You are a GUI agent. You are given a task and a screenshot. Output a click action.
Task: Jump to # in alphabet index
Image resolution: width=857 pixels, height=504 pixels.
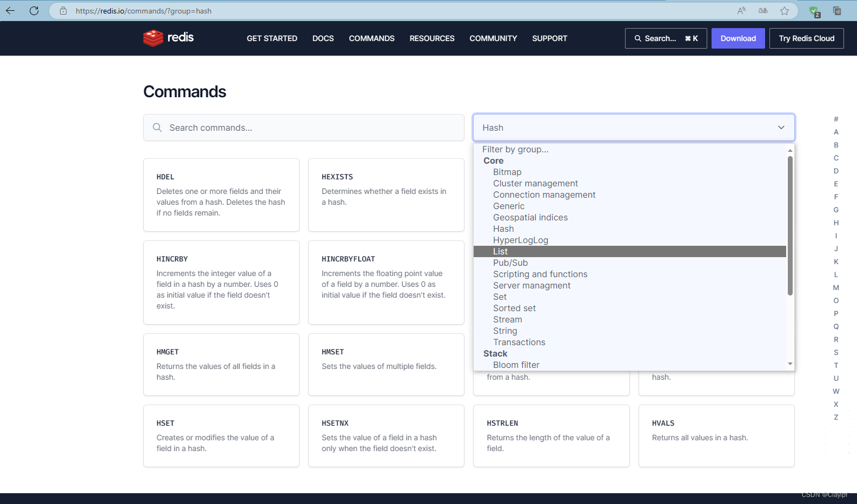[x=836, y=119]
